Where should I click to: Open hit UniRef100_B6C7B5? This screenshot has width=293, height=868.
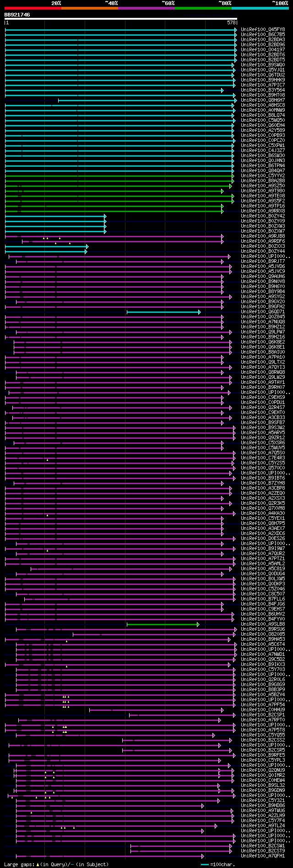[263, 34]
